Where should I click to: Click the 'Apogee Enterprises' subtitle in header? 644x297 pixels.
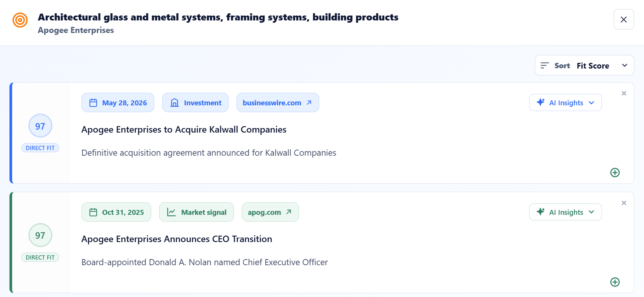click(x=76, y=30)
